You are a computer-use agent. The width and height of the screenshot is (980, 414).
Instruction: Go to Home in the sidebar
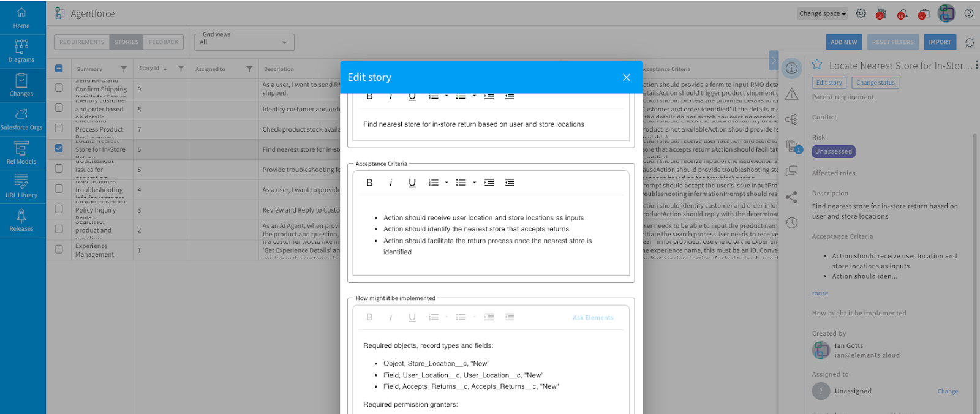click(x=21, y=18)
